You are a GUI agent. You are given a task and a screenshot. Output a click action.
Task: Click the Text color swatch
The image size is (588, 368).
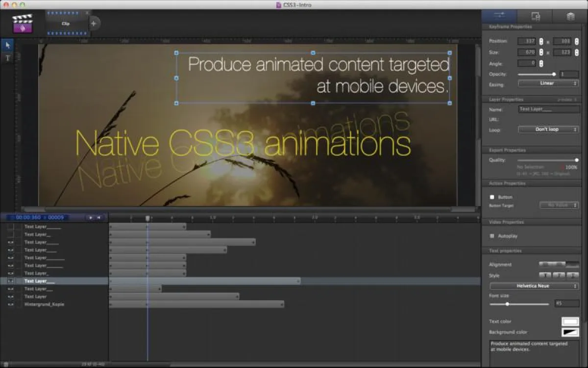click(x=570, y=322)
